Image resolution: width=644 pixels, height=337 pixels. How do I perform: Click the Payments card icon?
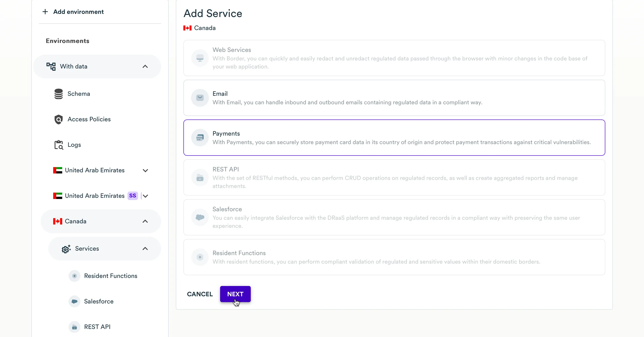(200, 137)
